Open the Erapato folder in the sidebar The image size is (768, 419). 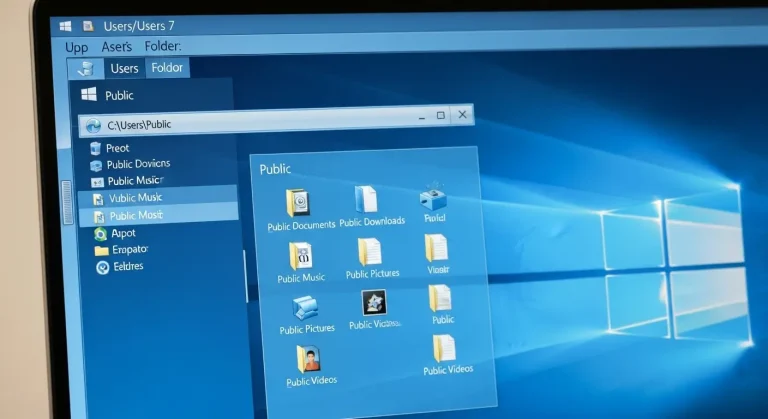pyautogui.click(x=121, y=250)
